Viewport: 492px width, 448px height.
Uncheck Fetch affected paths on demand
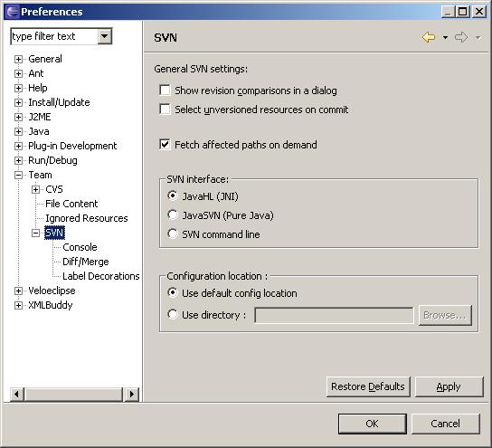pyautogui.click(x=165, y=145)
